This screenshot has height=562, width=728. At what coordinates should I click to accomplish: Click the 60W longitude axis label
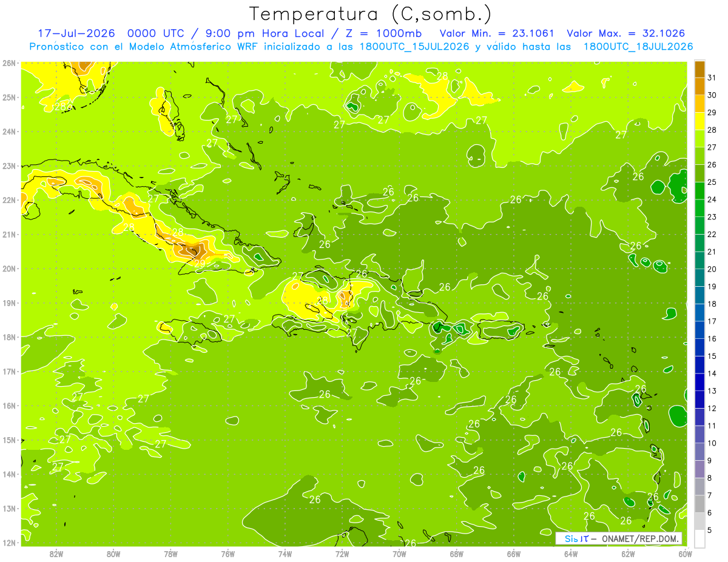[685, 554]
